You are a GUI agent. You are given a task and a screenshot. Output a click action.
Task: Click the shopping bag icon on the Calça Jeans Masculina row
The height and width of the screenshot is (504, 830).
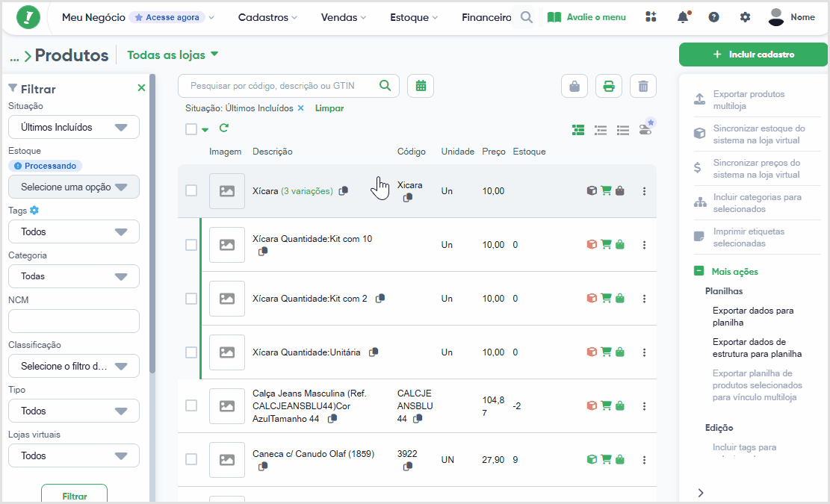[620, 405]
